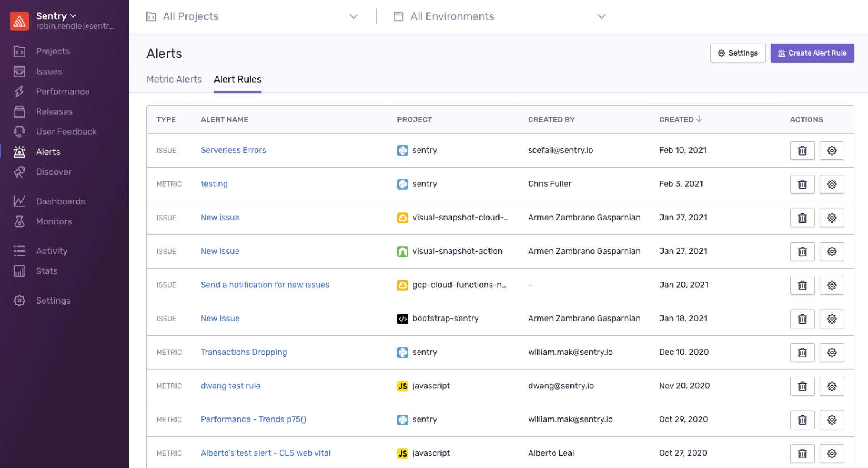The width and height of the screenshot is (868, 468).
Task: Open the Serverless Errors alert link
Action: pyautogui.click(x=233, y=150)
